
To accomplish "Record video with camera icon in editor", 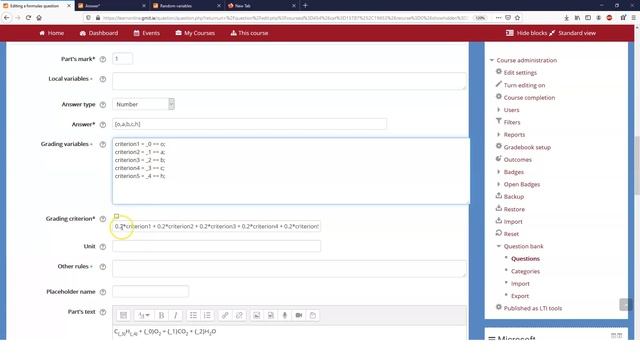I will [x=299, y=316].
